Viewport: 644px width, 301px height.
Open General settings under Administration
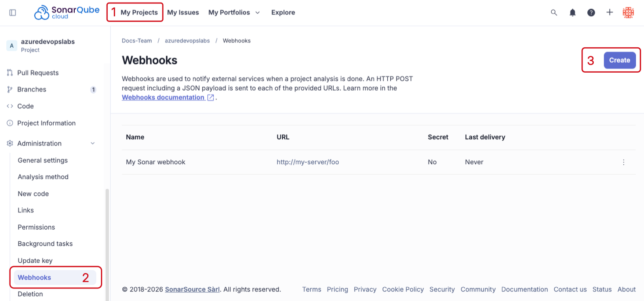click(x=43, y=160)
